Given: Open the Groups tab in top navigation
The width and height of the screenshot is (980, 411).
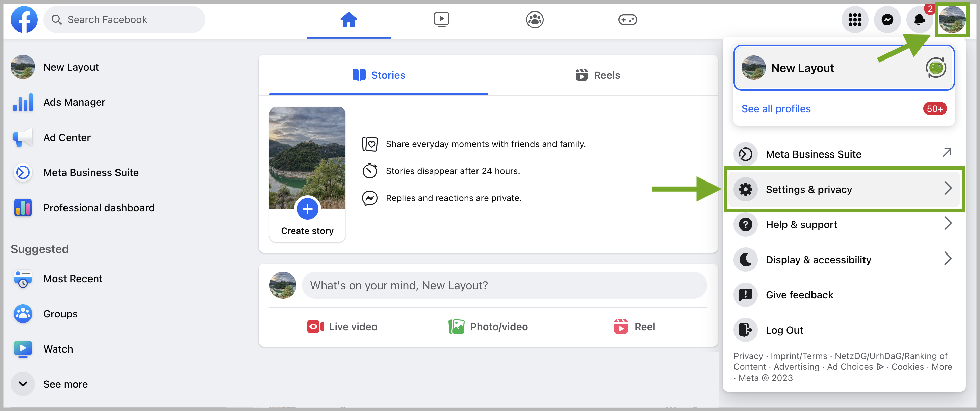Looking at the screenshot, I should pyautogui.click(x=535, y=19).
